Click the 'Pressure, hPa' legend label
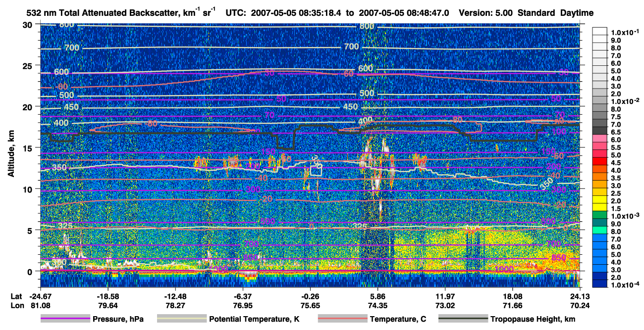This screenshot has height=330, width=644. pos(118,319)
